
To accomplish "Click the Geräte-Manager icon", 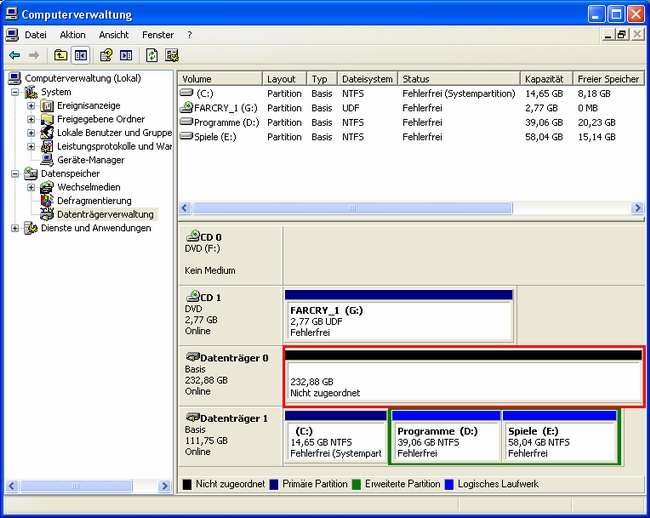I will click(x=47, y=160).
